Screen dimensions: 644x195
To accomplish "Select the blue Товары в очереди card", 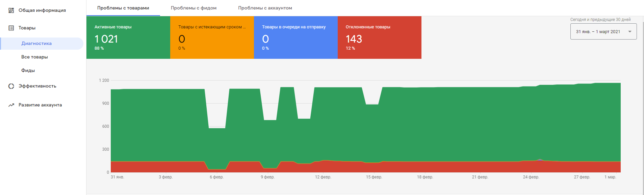I will 295,38.
